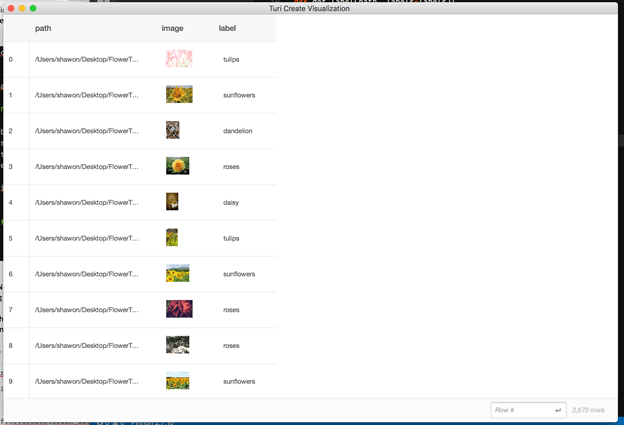624x425 pixels.
Task: Open the roses thumbnail in row 3
Action: click(177, 166)
